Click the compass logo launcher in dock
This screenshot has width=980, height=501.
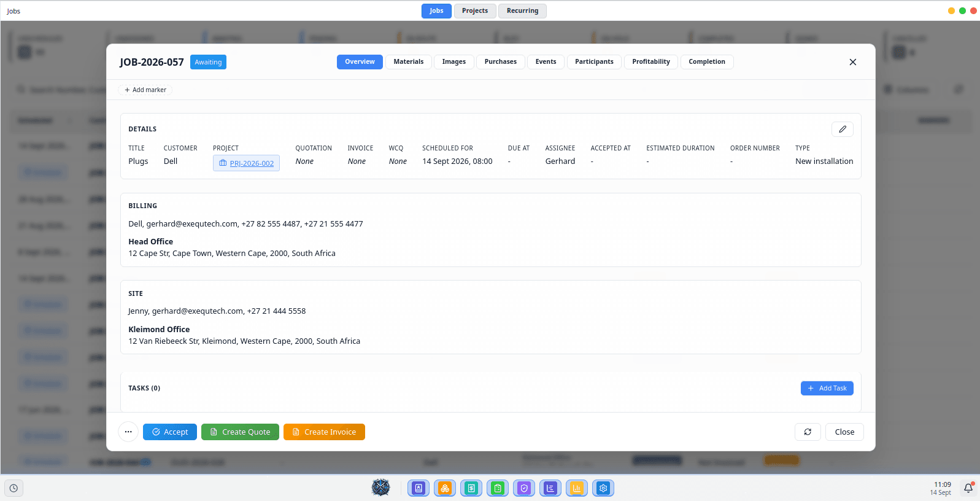(380, 487)
